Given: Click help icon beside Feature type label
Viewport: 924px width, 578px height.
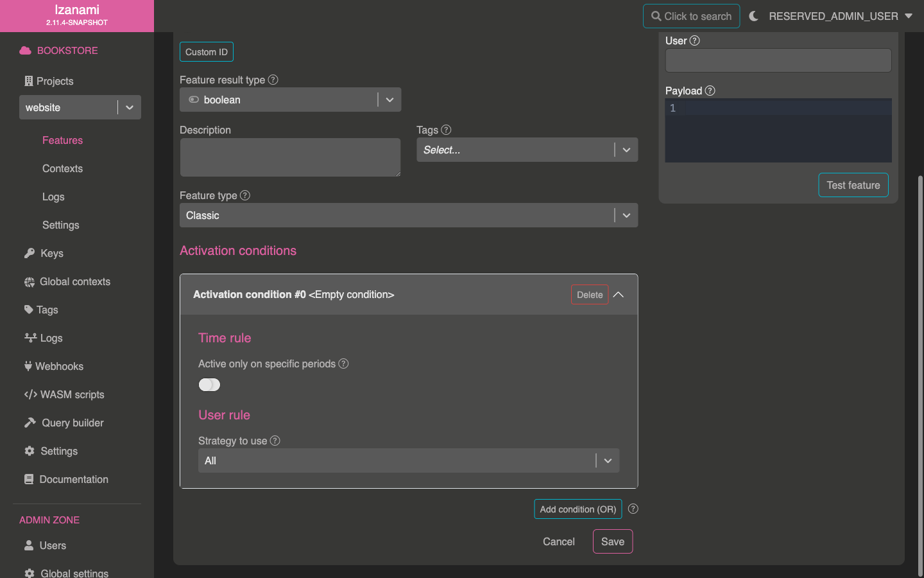Looking at the screenshot, I should point(244,195).
